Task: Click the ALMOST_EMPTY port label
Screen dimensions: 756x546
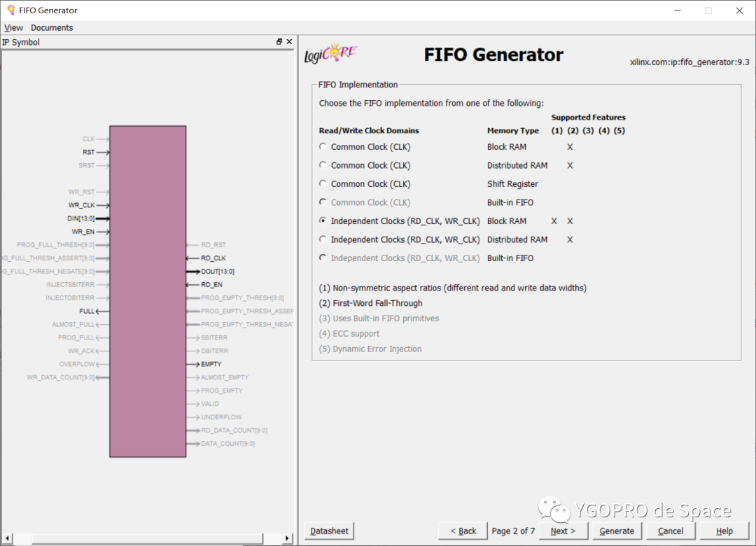Action: click(x=225, y=378)
